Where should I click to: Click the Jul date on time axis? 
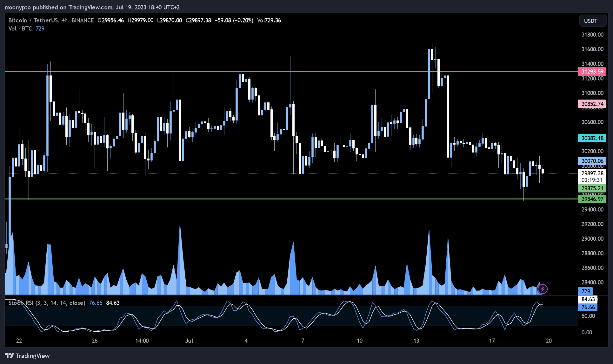click(189, 341)
